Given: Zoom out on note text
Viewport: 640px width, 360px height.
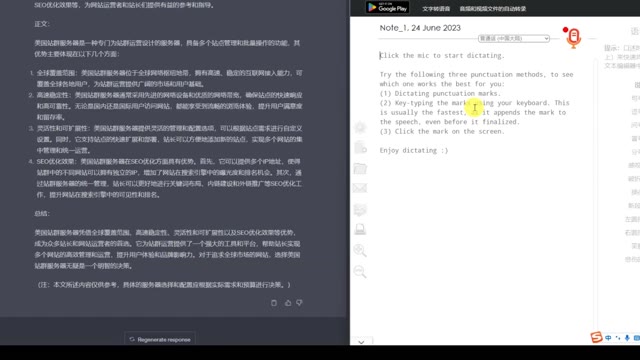Looking at the screenshot, I should (360, 271).
